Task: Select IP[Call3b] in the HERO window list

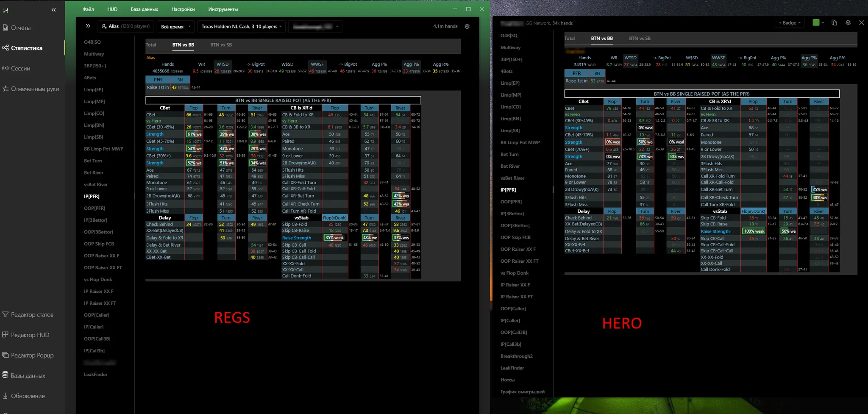Action: coord(511,344)
